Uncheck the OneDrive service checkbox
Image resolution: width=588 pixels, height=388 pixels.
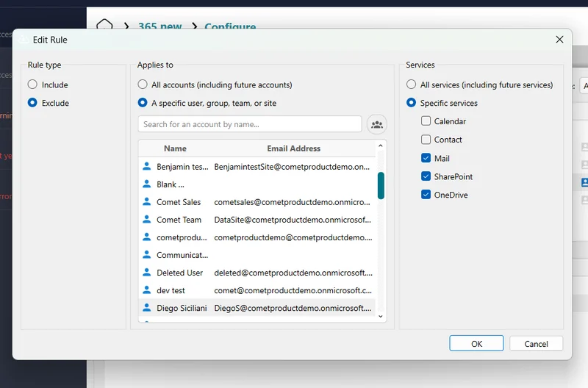(426, 194)
